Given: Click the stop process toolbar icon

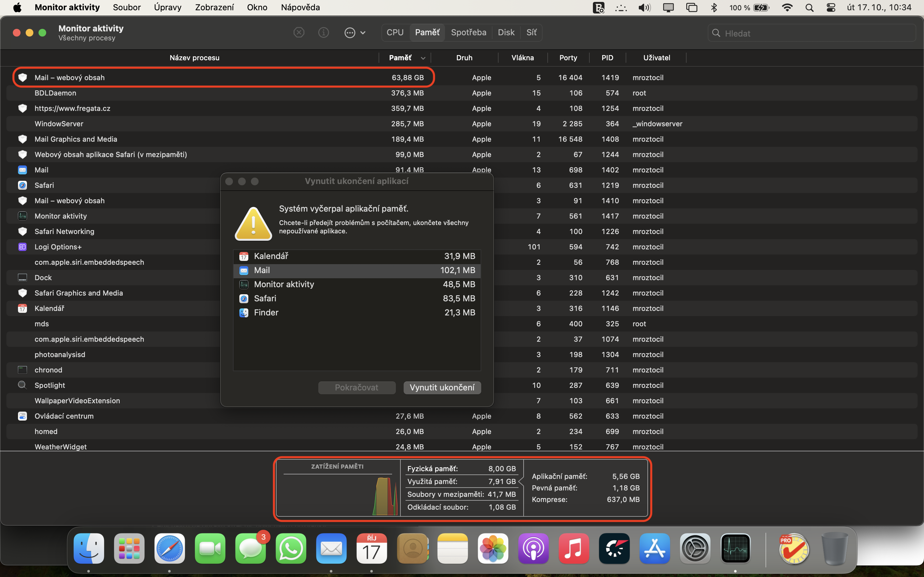Looking at the screenshot, I should click(x=299, y=33).
